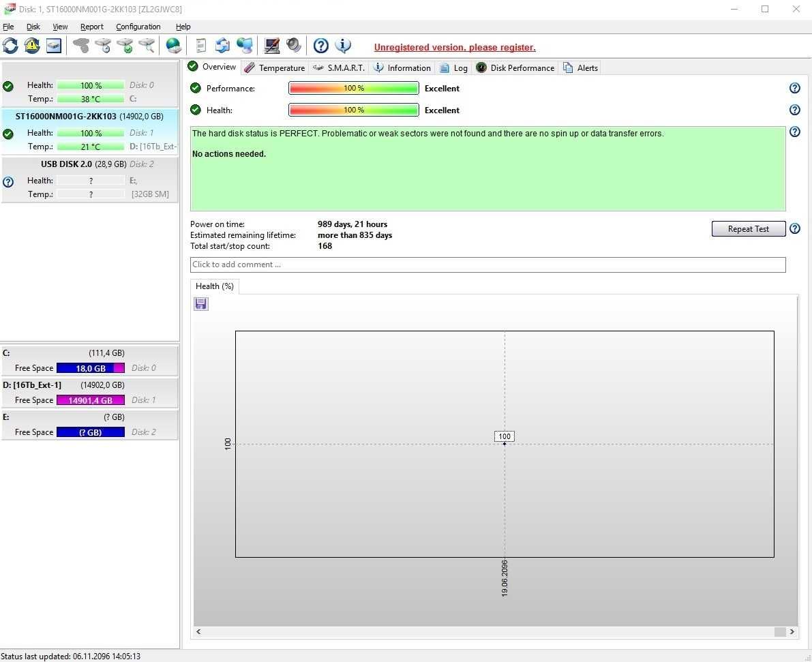Select the E: (? GB) partition row

[89, 425]
